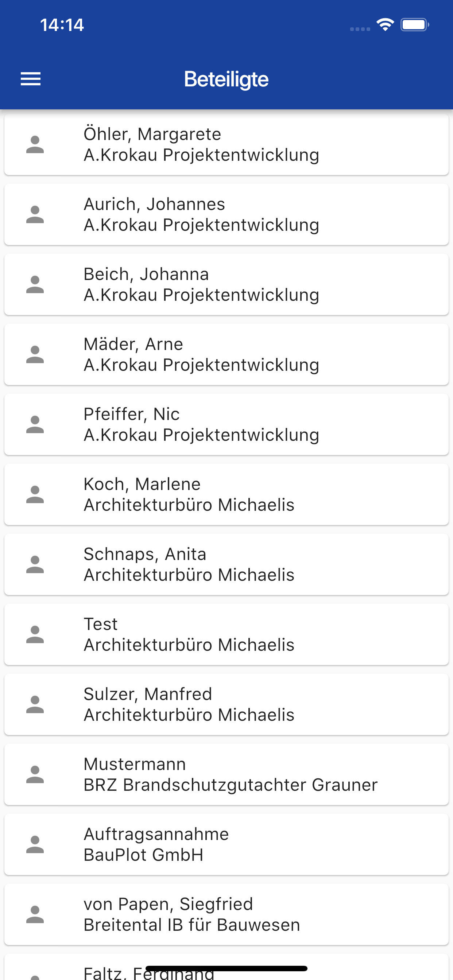Viewport: 453px width, 980px height.
Task: Open Auftragsannahme BauPlot GmbH entry
Action: coord(226,845)
